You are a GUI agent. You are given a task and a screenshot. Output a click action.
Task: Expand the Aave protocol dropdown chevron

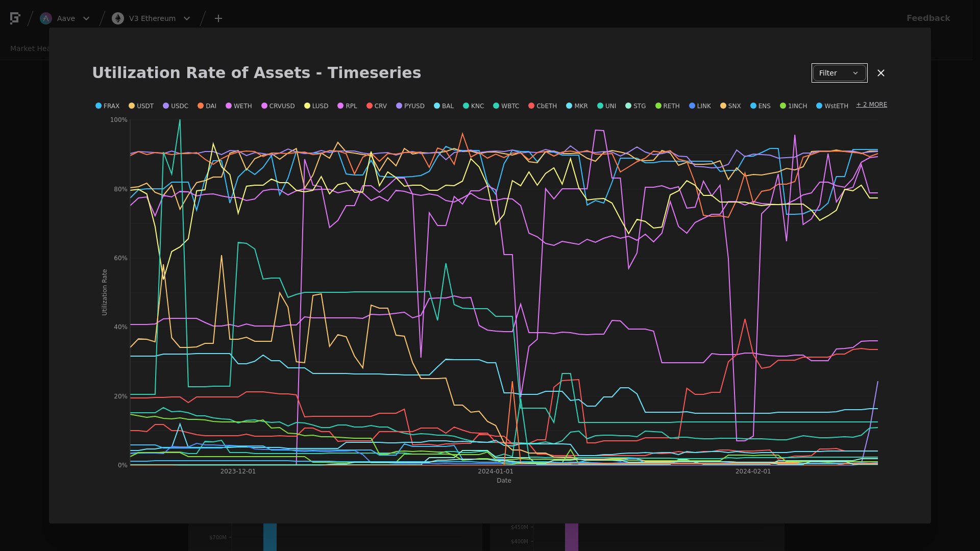tap(86, 18)
